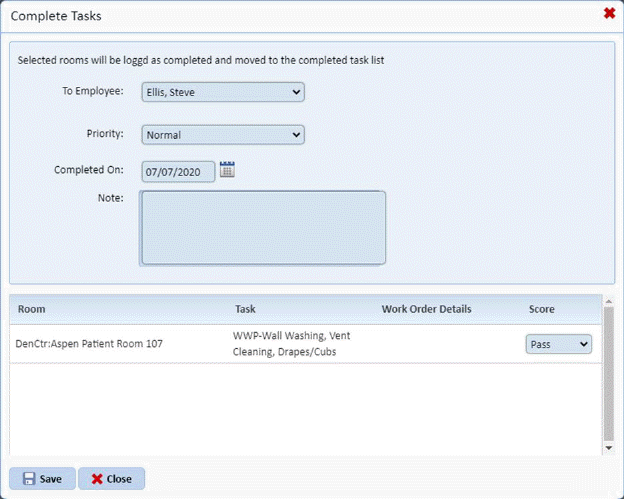Click the scrollbar up arrow

609,301
